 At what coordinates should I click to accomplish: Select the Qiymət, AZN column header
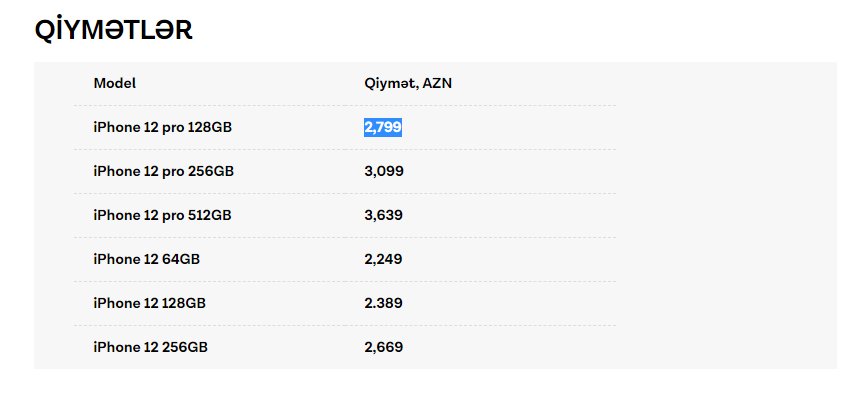click(408, 83)
